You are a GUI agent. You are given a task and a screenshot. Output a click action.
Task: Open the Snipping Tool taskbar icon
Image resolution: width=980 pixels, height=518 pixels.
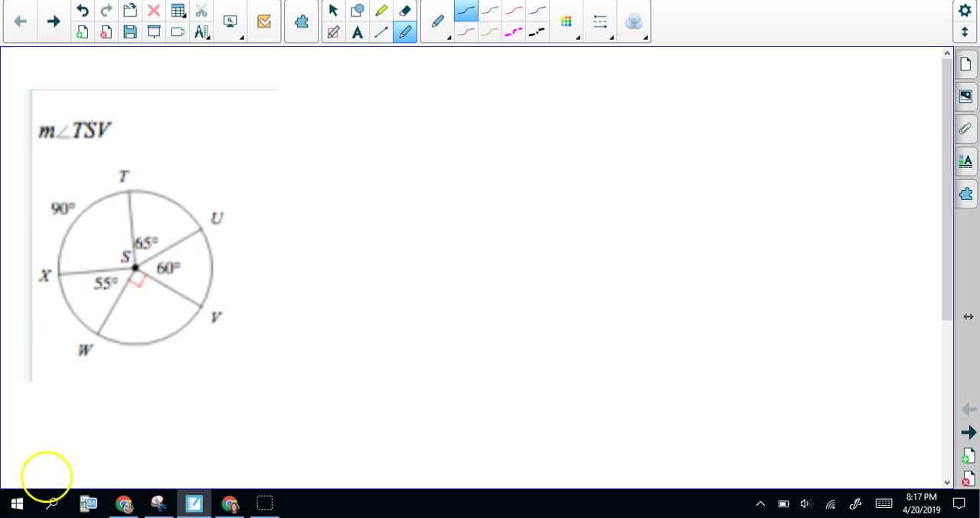158,503
